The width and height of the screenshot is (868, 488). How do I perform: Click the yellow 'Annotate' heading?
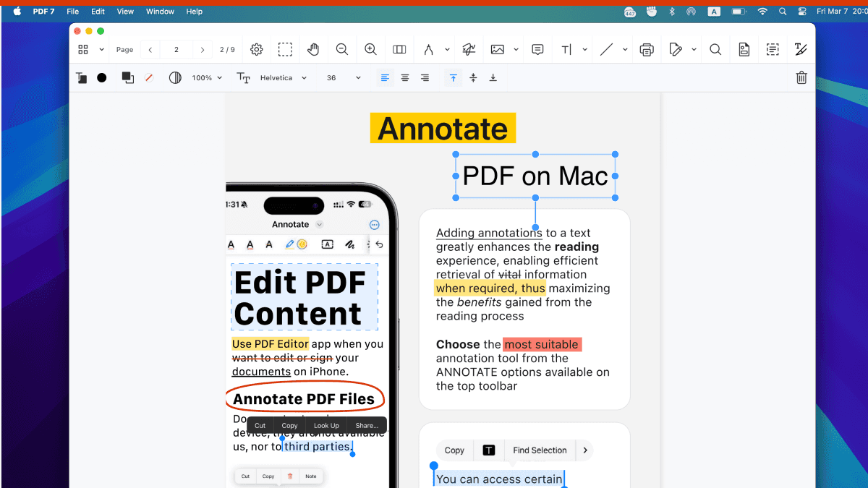(x=443, y=128)
